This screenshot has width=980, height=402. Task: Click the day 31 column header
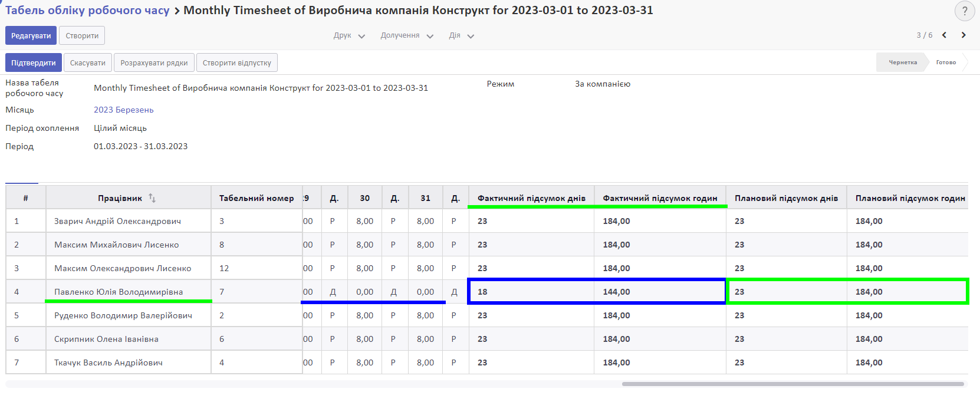point(426,198)
